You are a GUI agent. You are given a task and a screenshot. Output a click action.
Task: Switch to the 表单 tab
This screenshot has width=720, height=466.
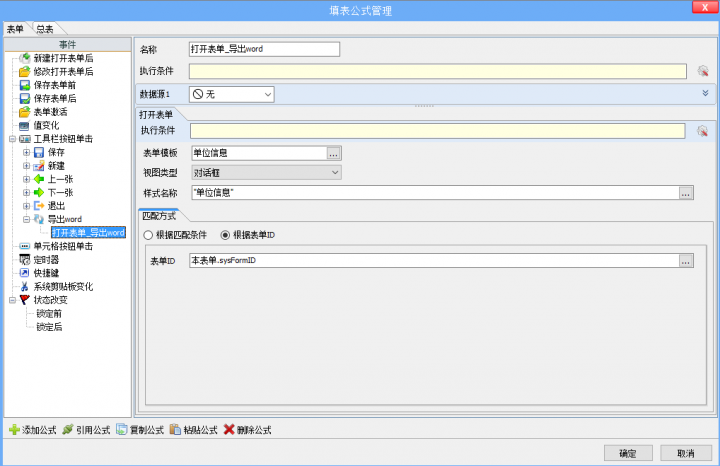tap(15, 29)
